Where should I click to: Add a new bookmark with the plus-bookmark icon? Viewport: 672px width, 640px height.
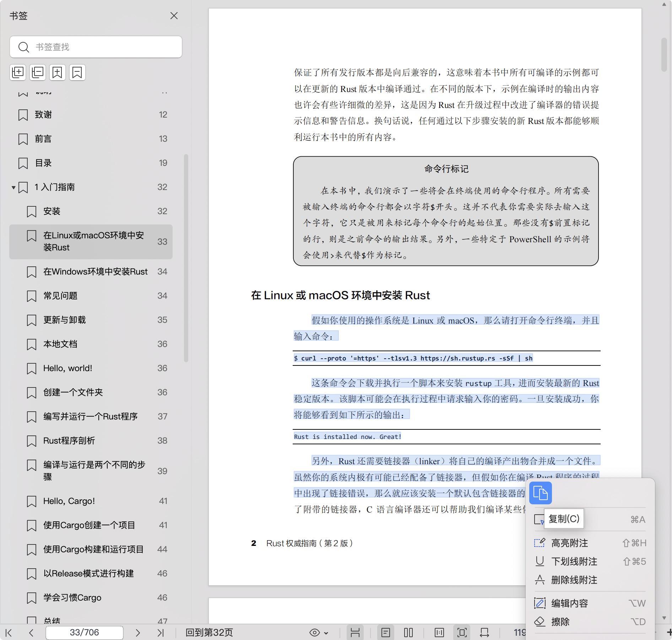click(x=58, y=72)
